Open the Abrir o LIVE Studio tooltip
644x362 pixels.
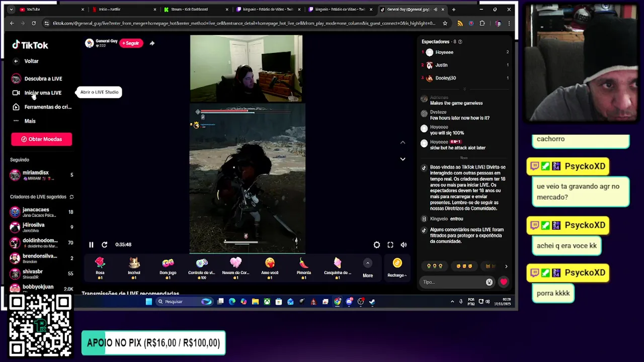99,92
